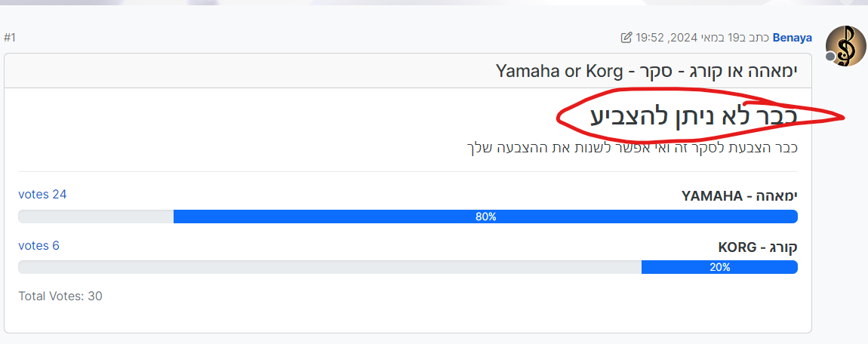
Task: Click the poll title Yamaha or Korg
Action: point(647,71)
